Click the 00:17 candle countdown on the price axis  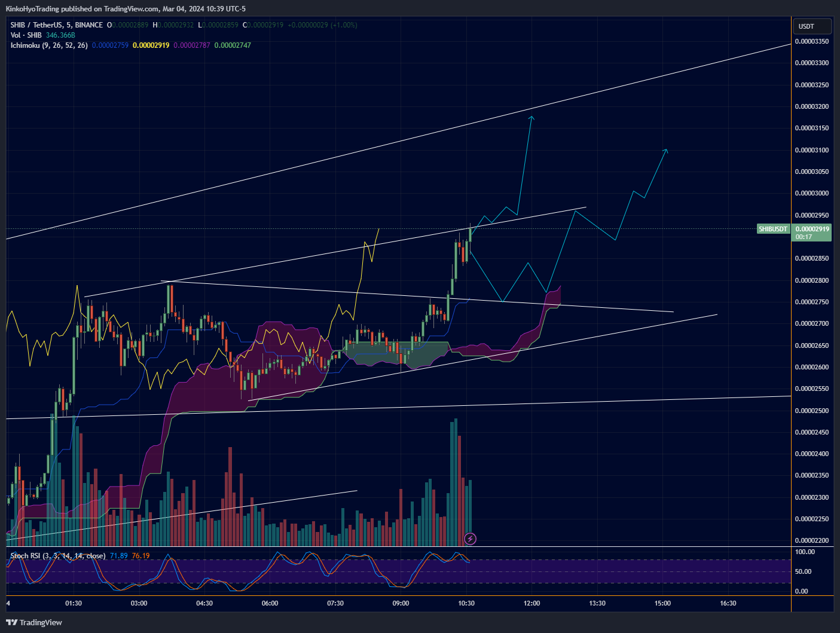[x=804, y=237]
